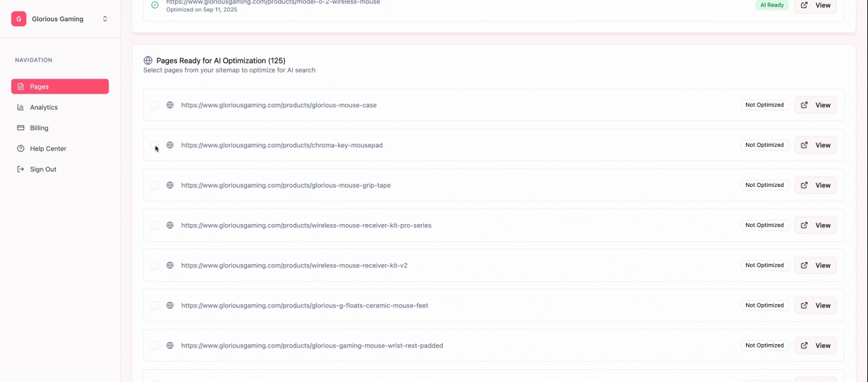Click the Sign Out arrow icon
This screenshot has height=382, width=868.
tap(20, 169)
